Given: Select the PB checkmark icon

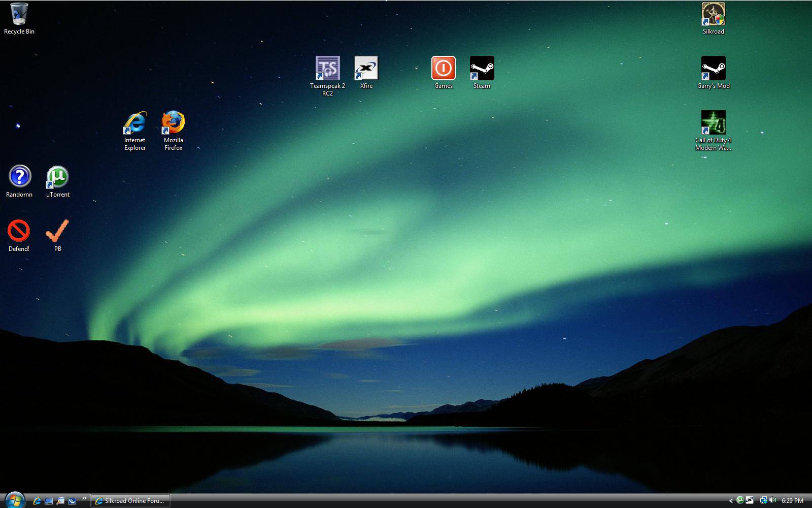Looking at the screenshot, I should click(57, 236).
